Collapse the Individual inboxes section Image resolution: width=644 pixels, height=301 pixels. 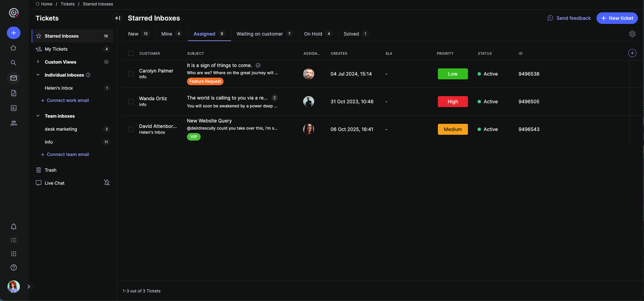[38, 75]
